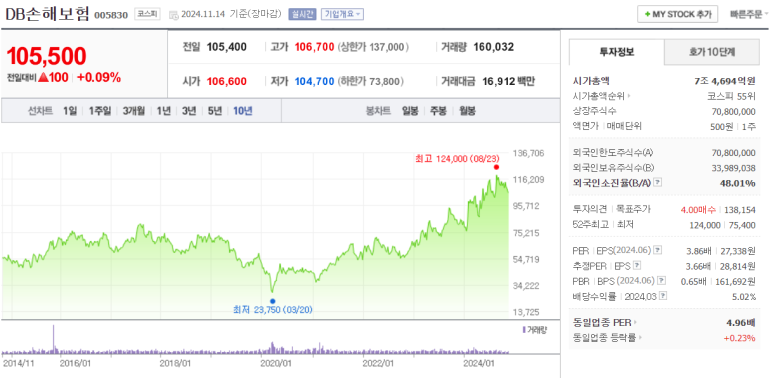This screenshot has width=773, height=378.
Task: Expand 시가총액순위 arrow link
Action: [x=603, y=96]
